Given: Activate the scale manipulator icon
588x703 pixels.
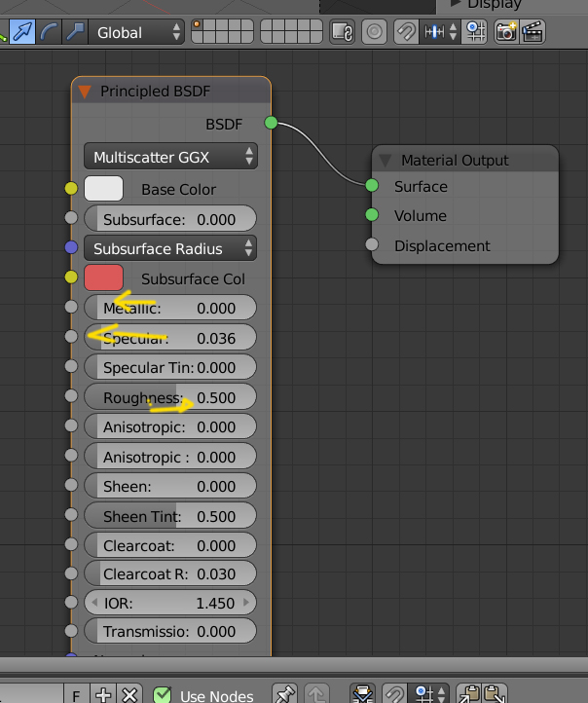Looking at the screenshot, I should 74,32.
